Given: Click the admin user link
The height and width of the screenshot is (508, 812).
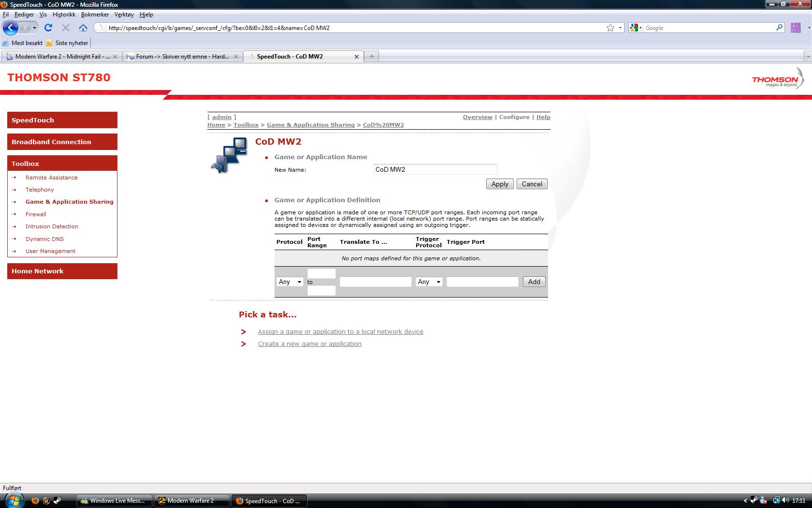Looking at the screenshot, I should [x=222, y=117].
